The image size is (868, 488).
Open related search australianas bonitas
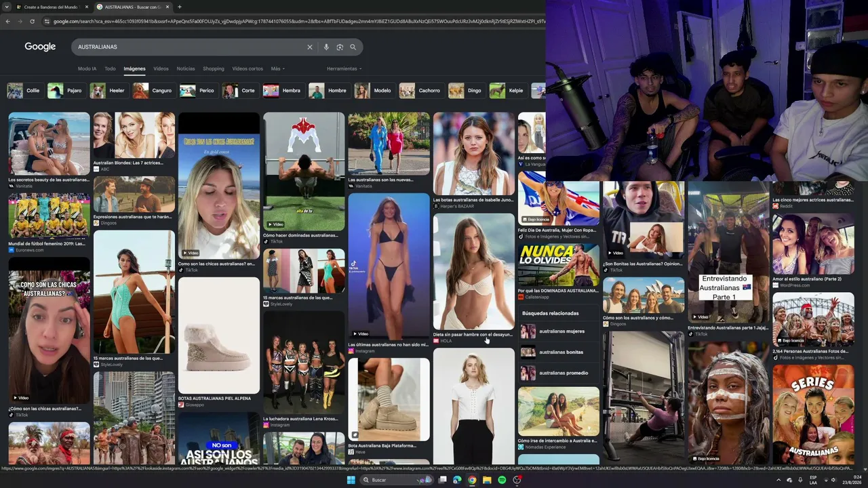(x=558, y=352)
